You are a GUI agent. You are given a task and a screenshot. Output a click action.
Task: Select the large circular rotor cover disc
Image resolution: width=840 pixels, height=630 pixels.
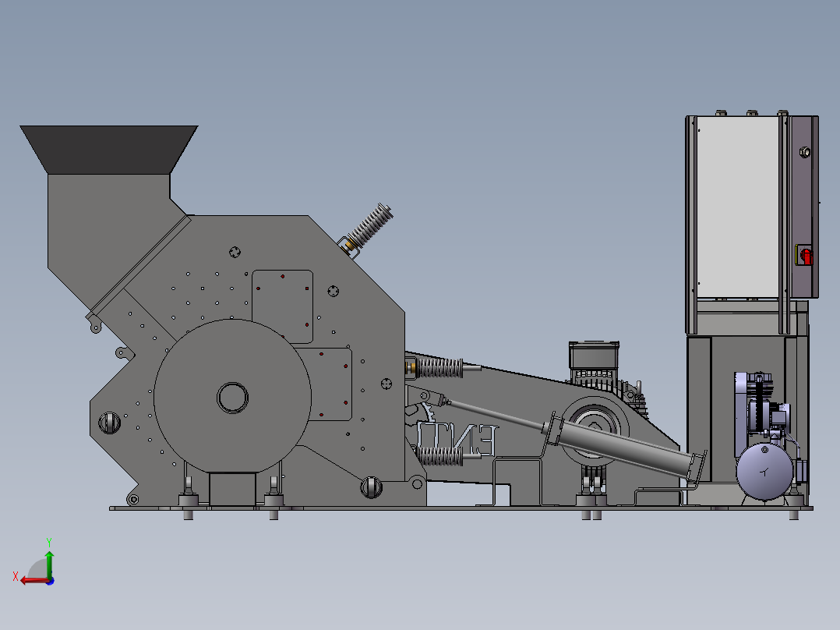[232, 397]
